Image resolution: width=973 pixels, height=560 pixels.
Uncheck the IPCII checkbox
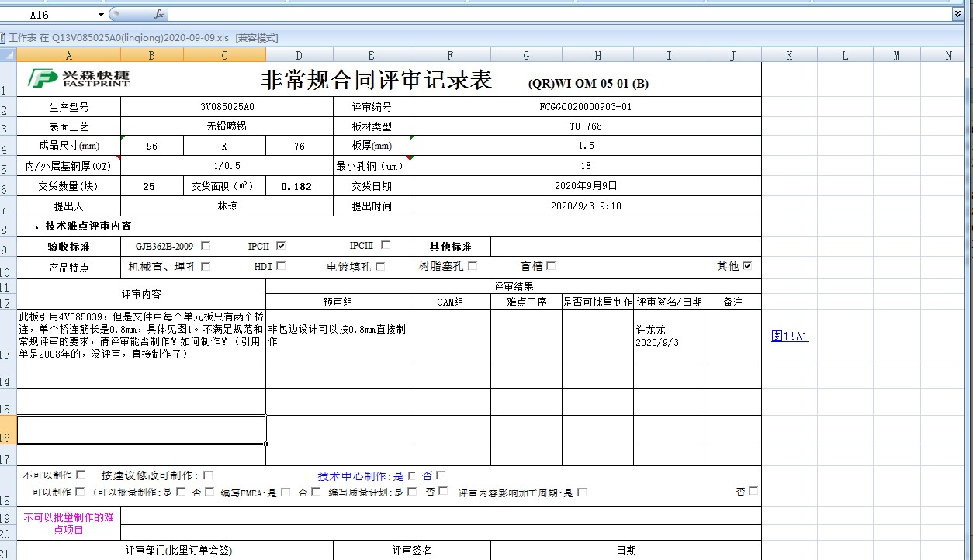tap(281, 246)
